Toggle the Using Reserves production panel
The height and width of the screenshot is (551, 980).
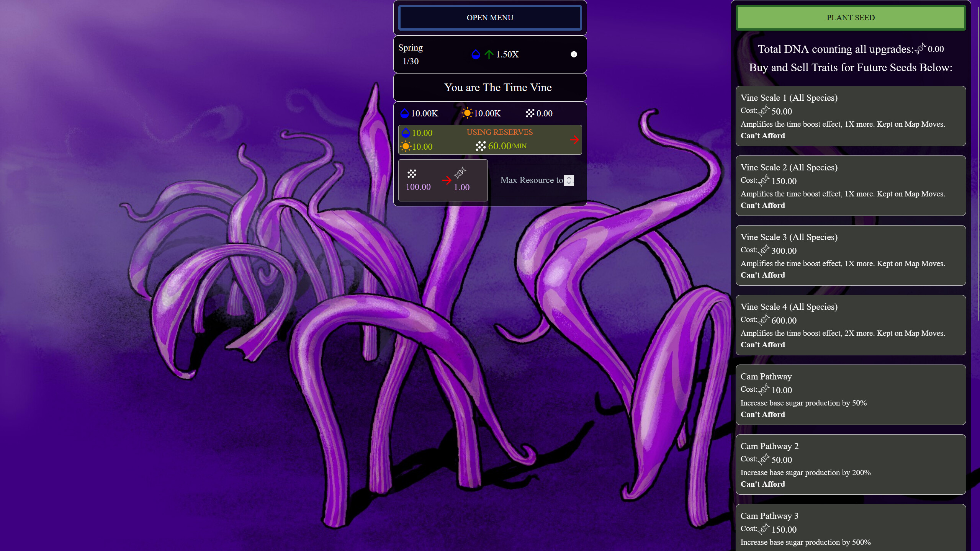click(x=490, y=139)
